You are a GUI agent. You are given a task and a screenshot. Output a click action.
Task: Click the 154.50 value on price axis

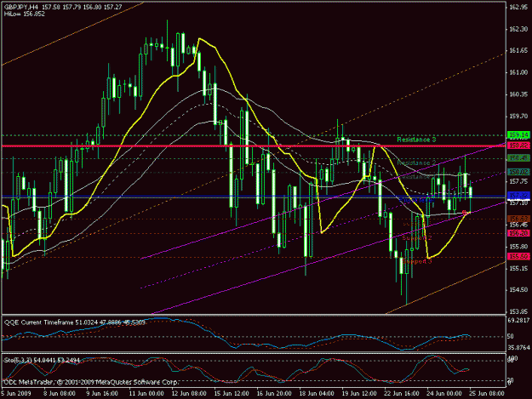point(518,290)
